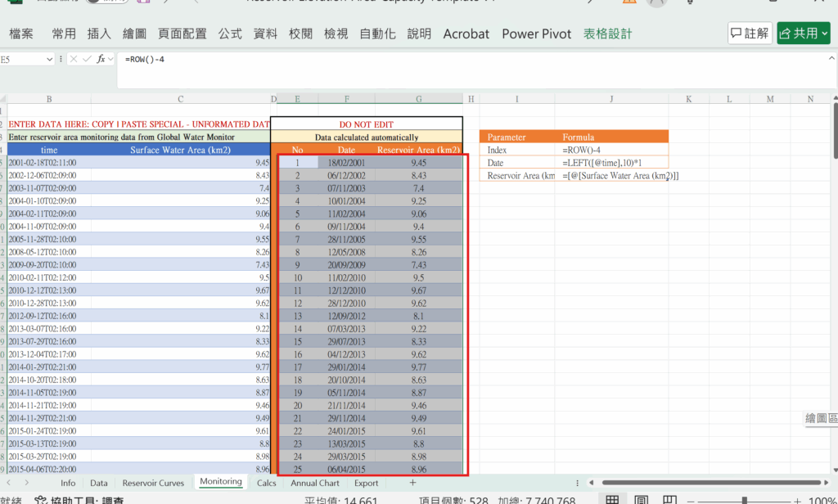
Task: Add a new sheet with the plus icon
Action: point(412,483)
